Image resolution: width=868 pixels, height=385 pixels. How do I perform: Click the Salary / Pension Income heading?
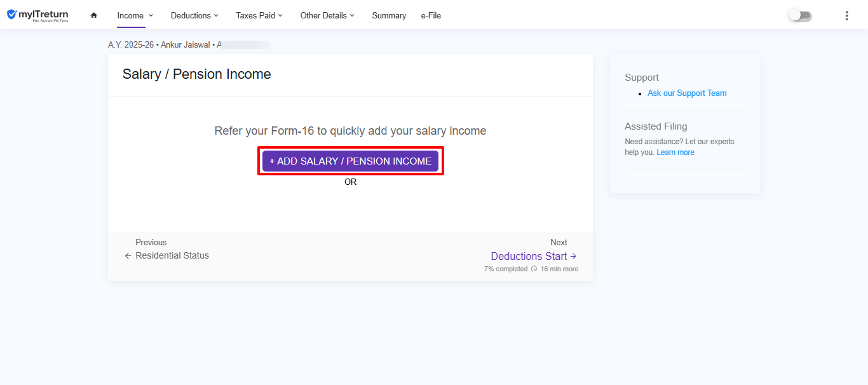[x=197, y=74]
